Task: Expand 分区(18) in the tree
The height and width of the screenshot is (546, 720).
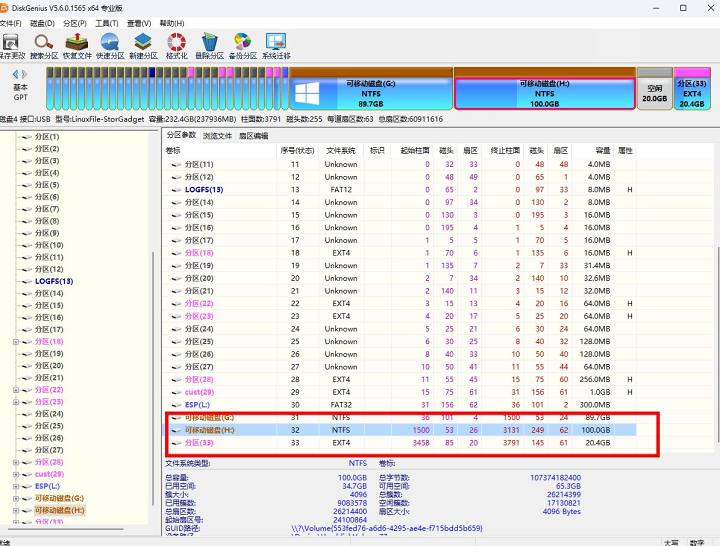Action: (16, 342)
